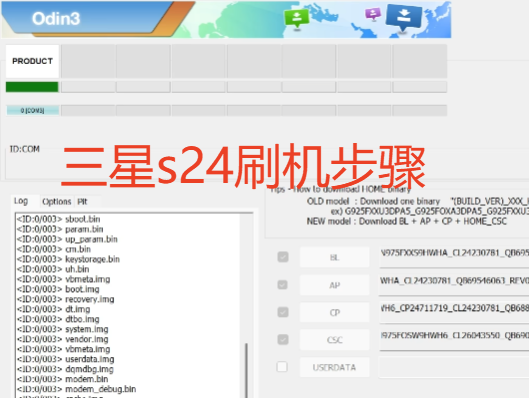
Task: Click the ID:COM label
Action: coord(25,149)
